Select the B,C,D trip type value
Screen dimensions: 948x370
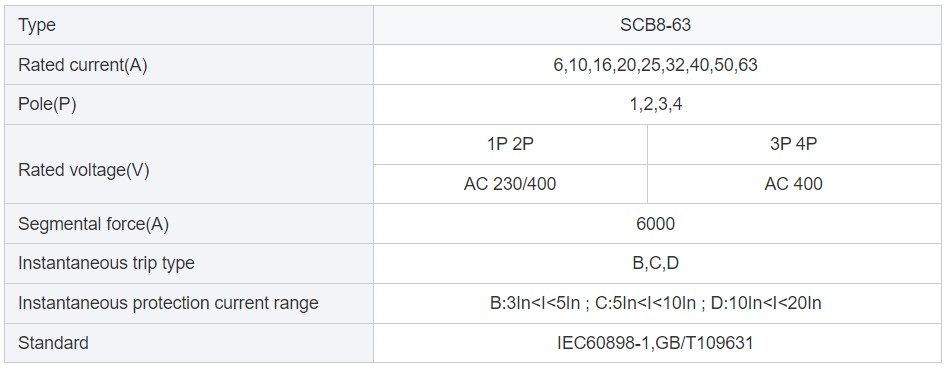[655, 264]
